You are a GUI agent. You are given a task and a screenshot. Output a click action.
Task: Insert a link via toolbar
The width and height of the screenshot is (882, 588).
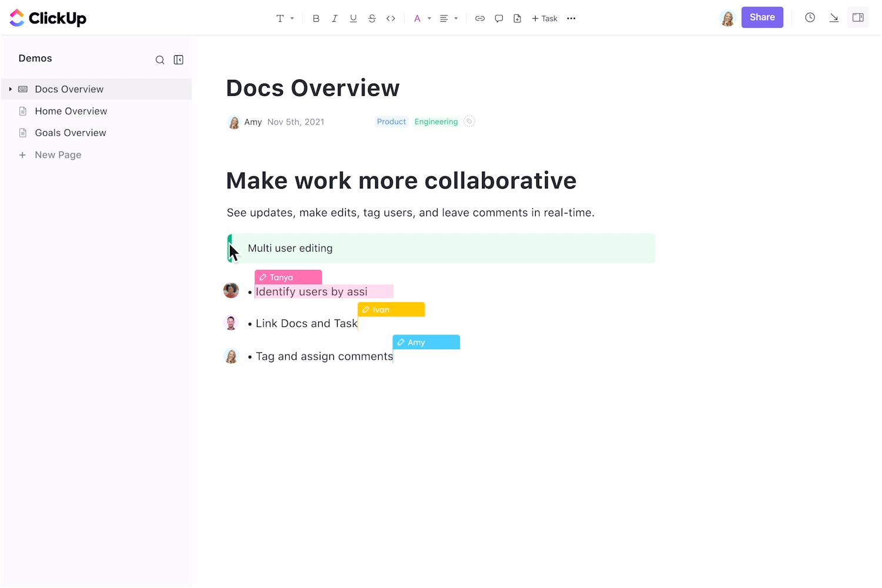(x=480, y=18)
